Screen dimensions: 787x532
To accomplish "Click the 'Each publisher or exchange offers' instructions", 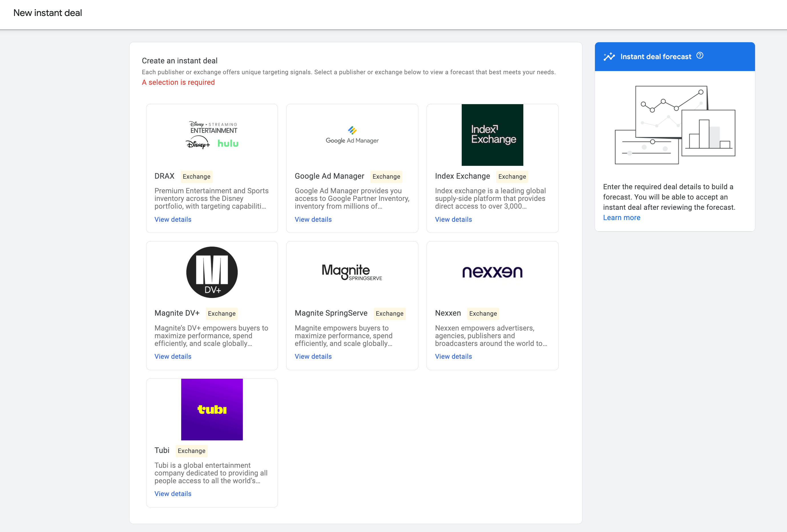I will pyautogui.click(x=349, y=72).
